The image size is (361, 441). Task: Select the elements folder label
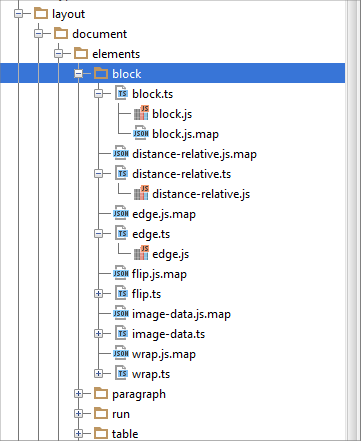[116, 54]
